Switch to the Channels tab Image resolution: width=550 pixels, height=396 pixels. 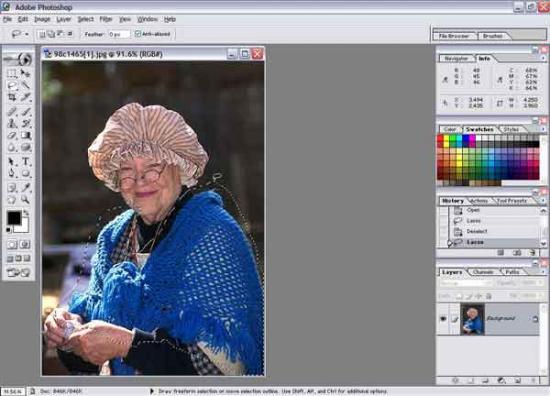click(483, 272)
